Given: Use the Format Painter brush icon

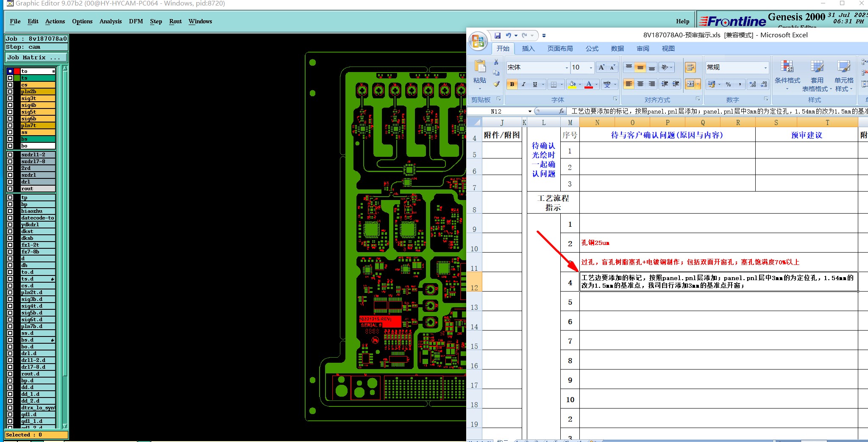Looking at the screenshot, I should (x=496, y=84).
